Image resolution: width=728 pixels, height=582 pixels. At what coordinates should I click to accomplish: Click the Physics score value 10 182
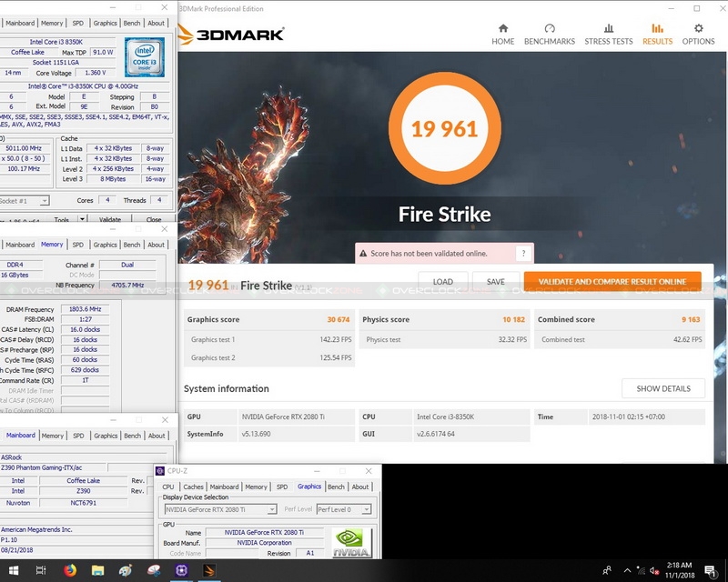point(513,319)
